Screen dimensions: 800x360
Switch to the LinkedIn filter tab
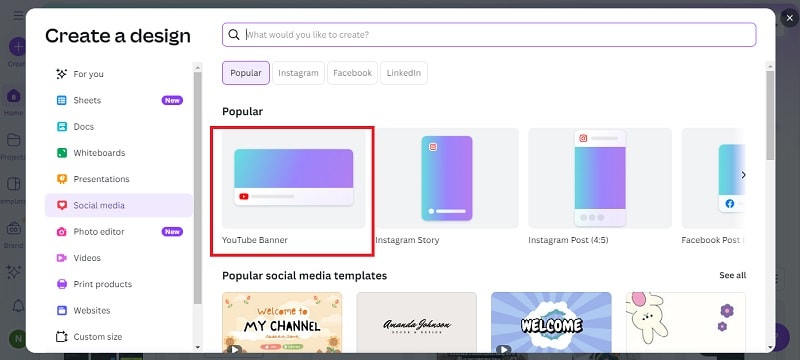click(x=404, y=73)
